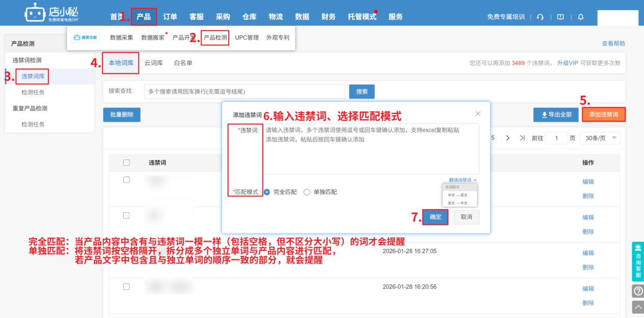Screen dimensions: 644x318
Task: Click the 确定 confirm button
Action: point(436,217)
